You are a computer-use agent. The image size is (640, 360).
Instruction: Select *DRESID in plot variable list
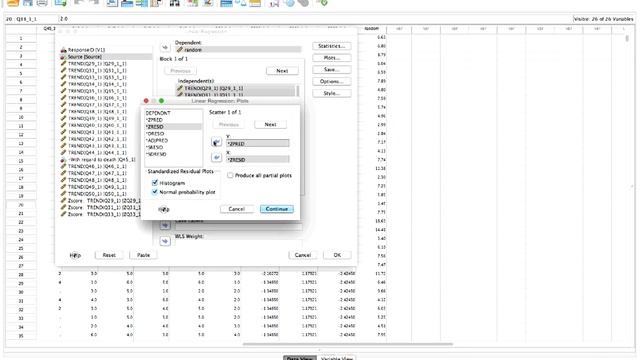(x=173, y=133)
